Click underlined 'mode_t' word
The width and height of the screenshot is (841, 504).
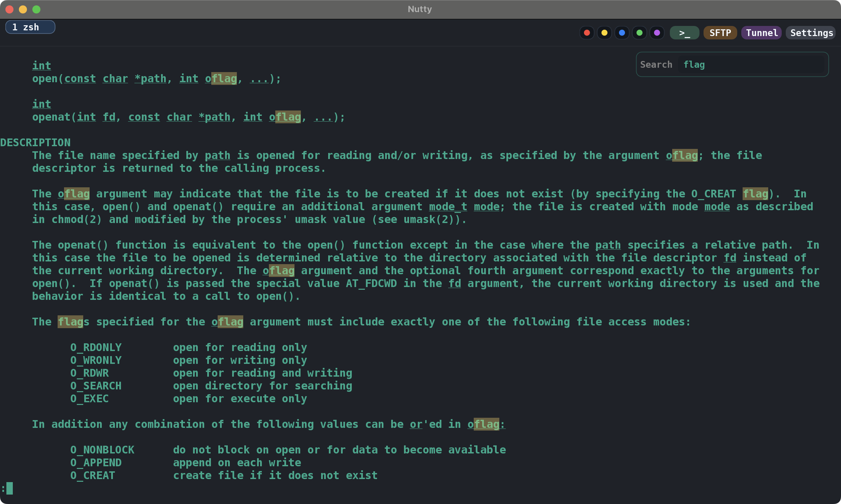point(448,207)
